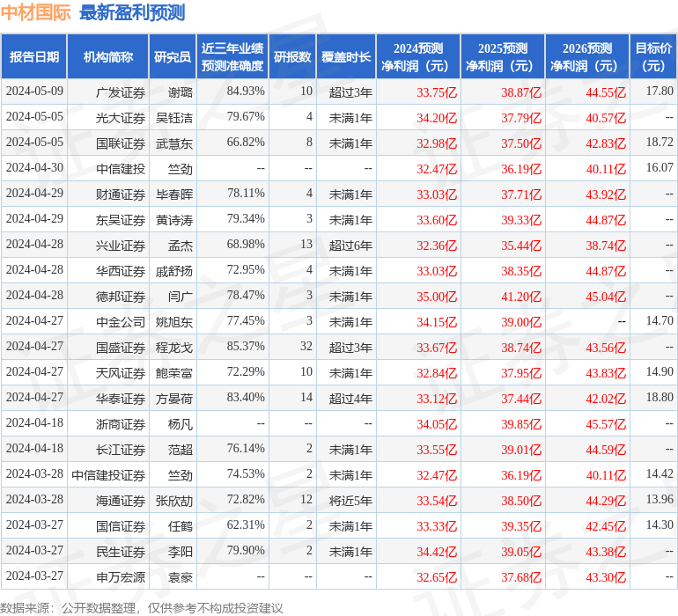Image resolution: width=678 pixels, height=616 pixels.
Task: Click target price 14.42
Action: click(x=660, y=473)
